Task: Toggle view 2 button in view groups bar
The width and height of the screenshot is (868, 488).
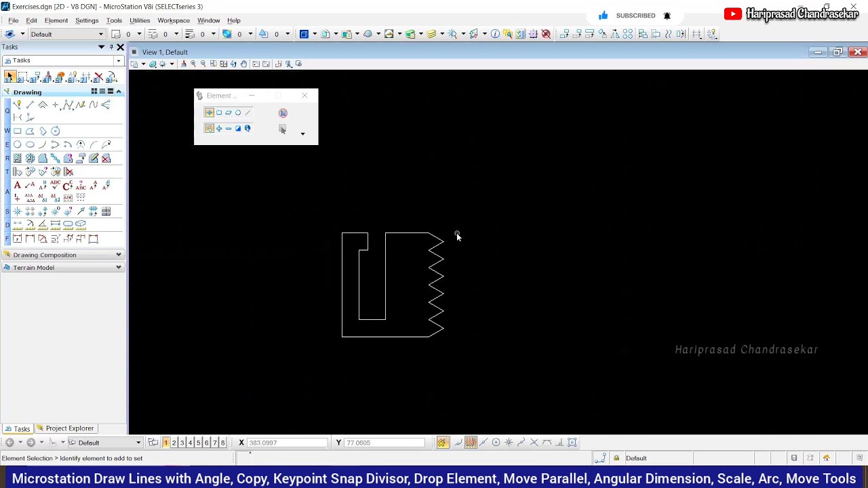Action: pos(174,443)
